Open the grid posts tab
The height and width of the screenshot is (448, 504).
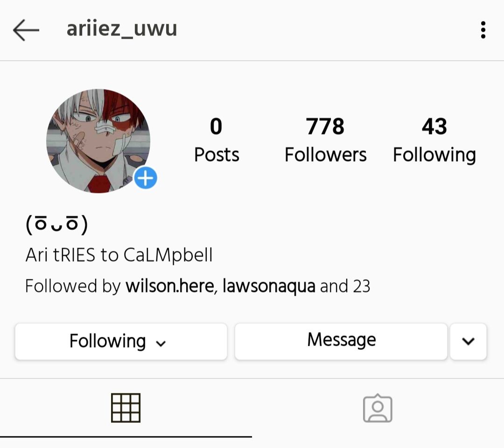[126, 408]
